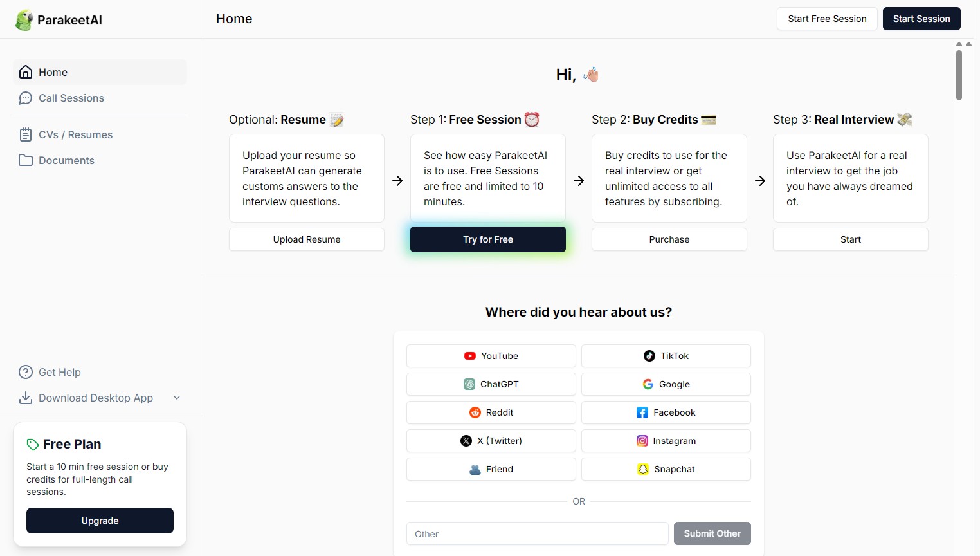The height and width of the screenshot is (556, 980).
Task: Select the YouTube icon in hear-about-us list
Action: coord(469,355)
